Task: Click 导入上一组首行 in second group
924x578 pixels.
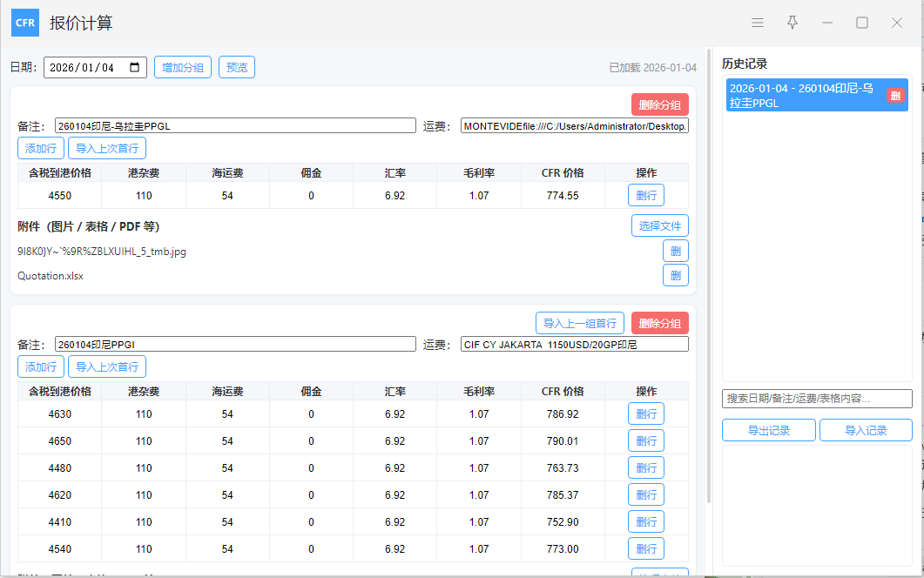Action: pos(579,323)
